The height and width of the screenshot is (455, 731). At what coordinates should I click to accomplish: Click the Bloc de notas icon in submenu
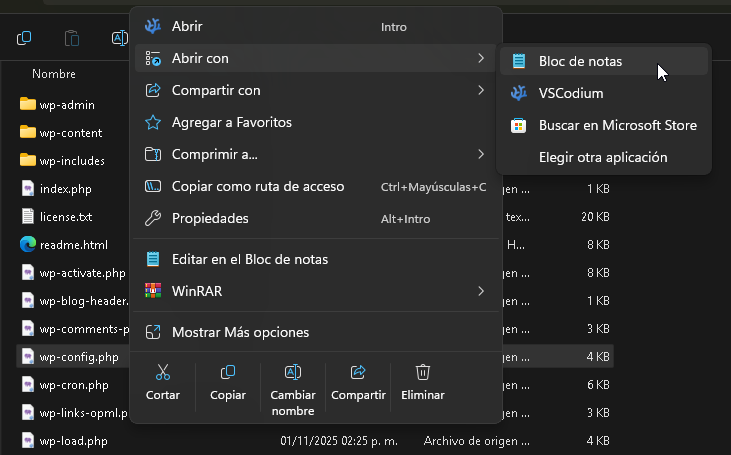519,61
